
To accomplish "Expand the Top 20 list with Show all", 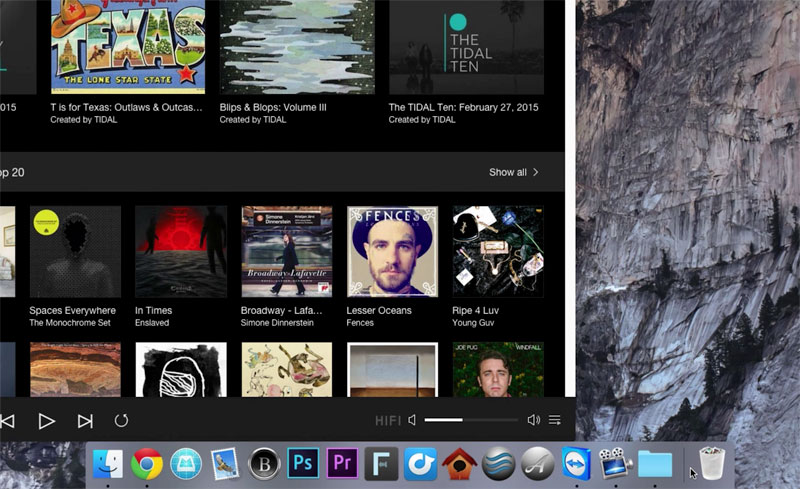I will coord(514,172).
